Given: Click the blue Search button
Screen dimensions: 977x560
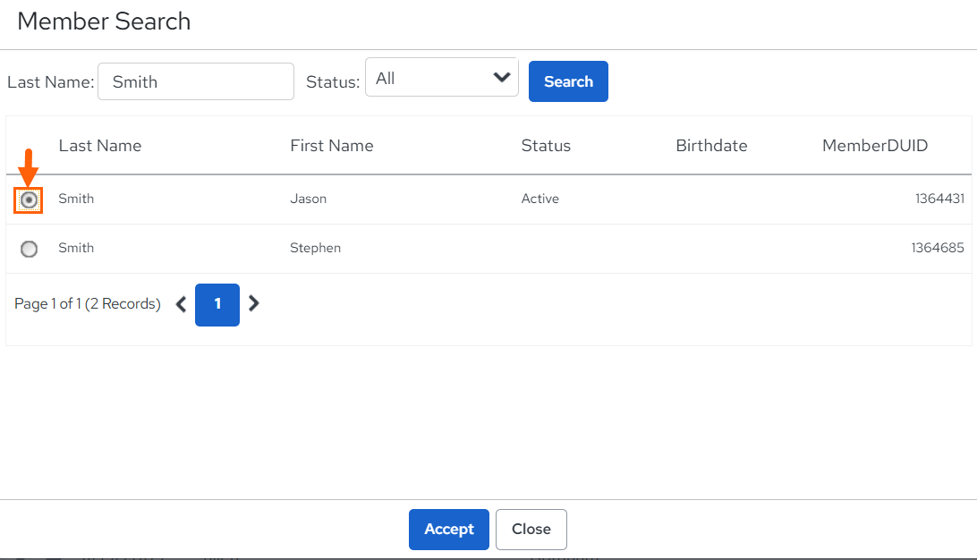Looking at the screenshot, I should tap(568, 81).
